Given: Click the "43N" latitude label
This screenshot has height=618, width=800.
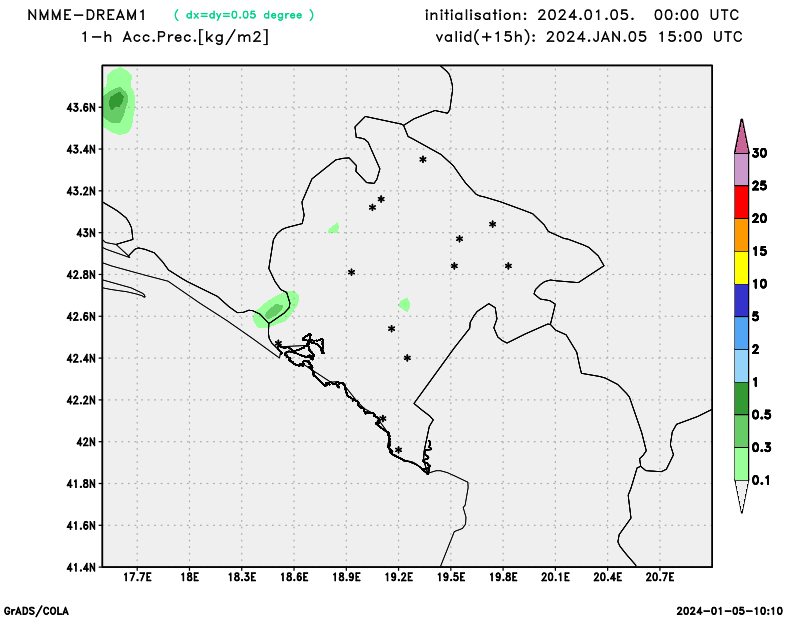Looking at the screenshot, I should coord(86,233).
